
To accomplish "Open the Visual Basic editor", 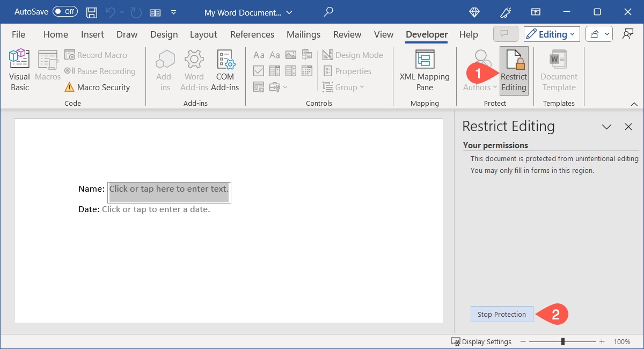I will 19,69.
